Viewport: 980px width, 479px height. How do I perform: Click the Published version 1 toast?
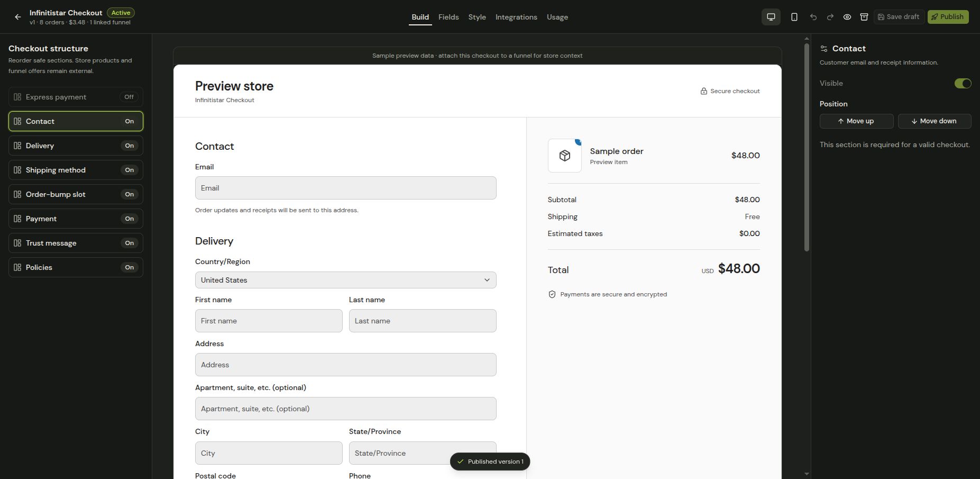490,462
